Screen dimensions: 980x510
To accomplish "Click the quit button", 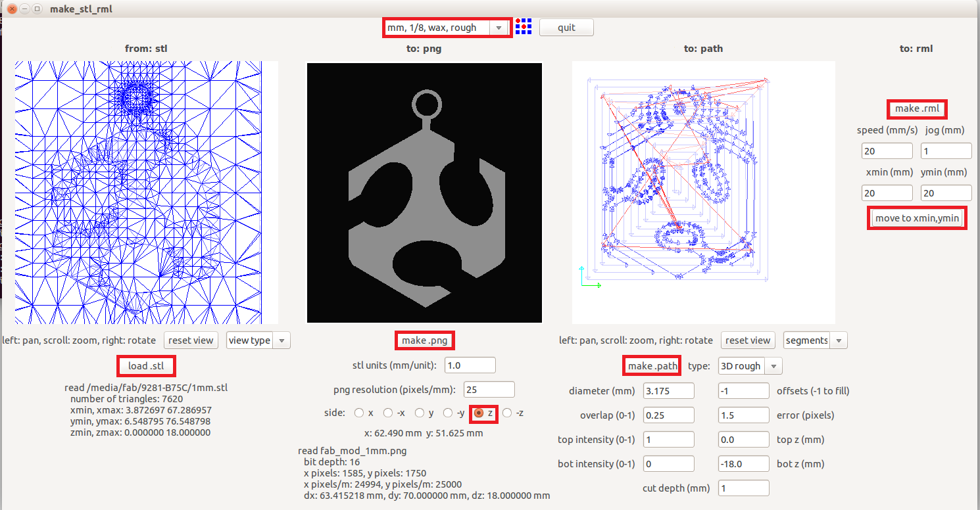I will [x=566, y=28].
